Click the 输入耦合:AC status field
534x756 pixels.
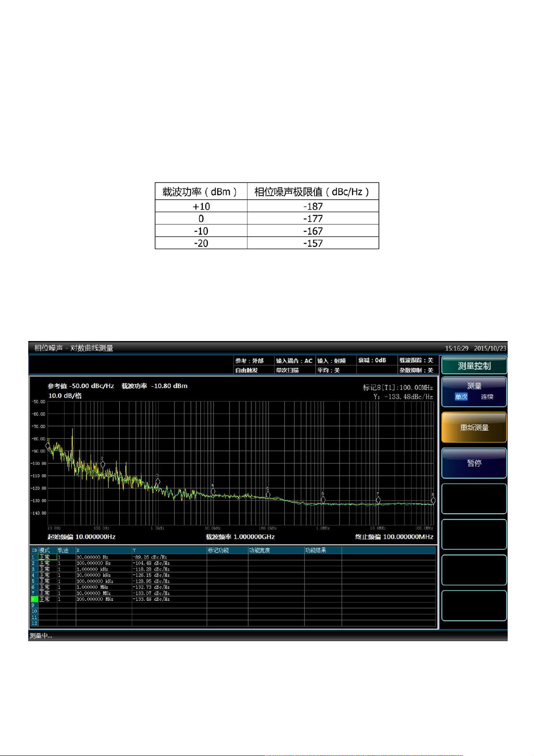point(294,361)
